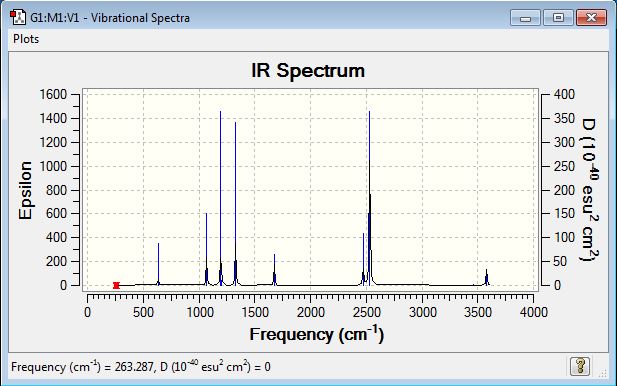
Task: Click the peak near 1680 cm-1
Action: click(274, 270)
